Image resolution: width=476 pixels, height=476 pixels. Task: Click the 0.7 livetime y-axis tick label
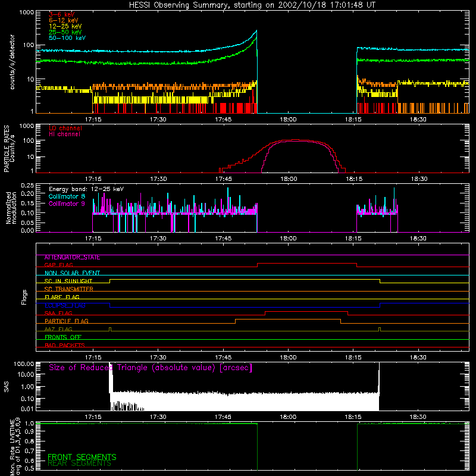29,450
